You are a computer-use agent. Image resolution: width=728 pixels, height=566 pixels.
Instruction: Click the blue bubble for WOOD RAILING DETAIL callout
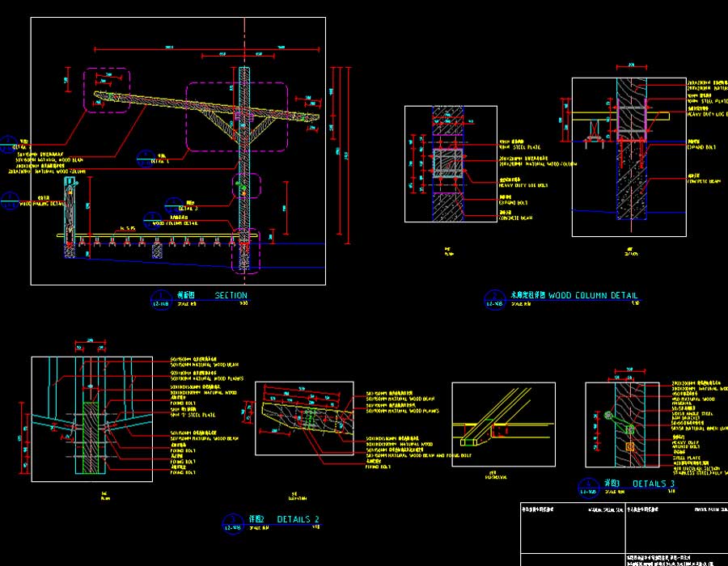9,201
